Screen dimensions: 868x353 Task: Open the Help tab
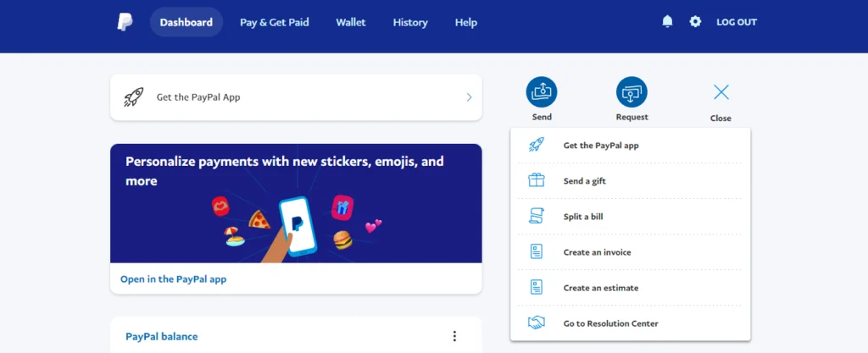pyautogui.click(x=466, y=23)
